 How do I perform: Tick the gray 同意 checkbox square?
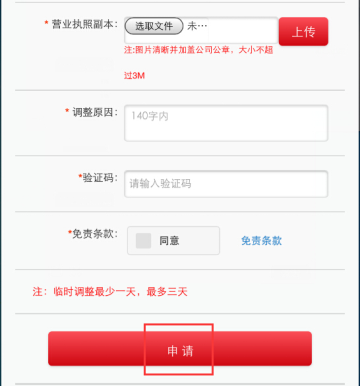tap(143, 241)
